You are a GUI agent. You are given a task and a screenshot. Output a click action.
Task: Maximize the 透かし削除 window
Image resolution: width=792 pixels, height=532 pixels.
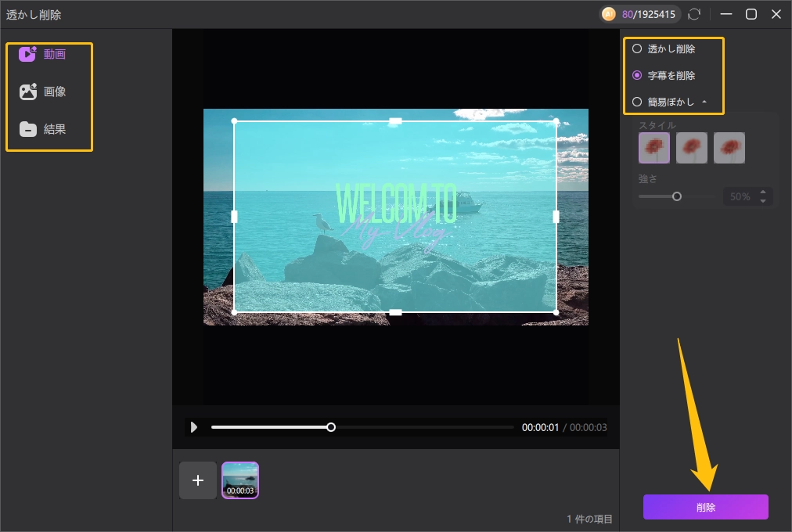pyautogui.click(x=751, y=14)
